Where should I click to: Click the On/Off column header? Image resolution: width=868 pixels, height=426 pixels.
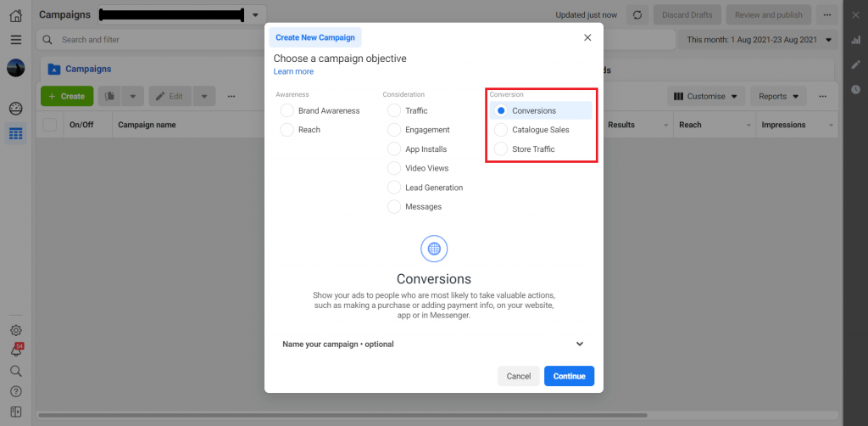point(81,126)
